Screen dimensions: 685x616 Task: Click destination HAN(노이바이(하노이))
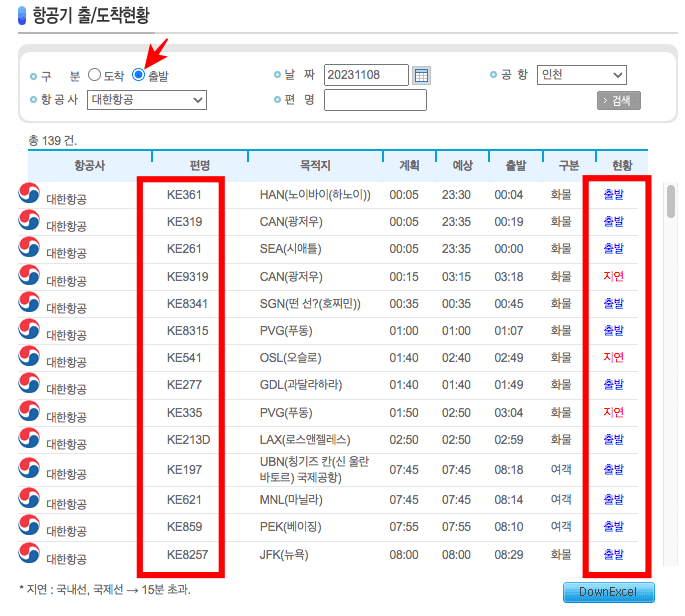coord(315,194)
